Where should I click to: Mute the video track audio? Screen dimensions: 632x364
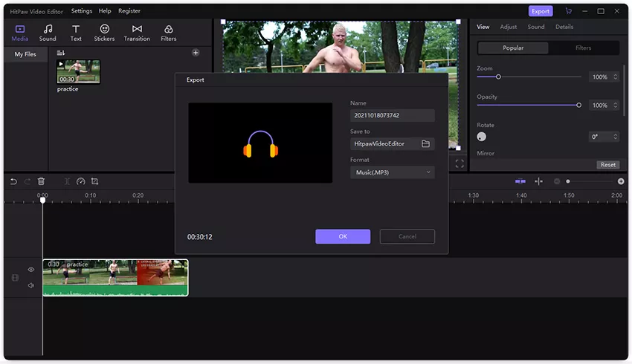[x=31, y=285]
